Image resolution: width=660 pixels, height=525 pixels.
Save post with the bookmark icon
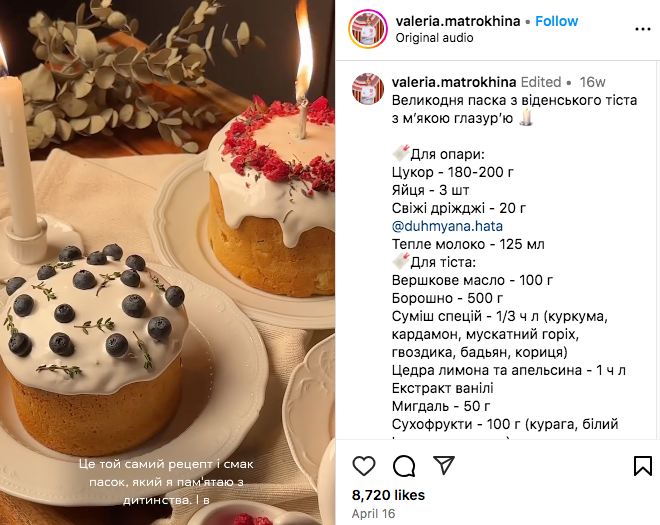[x=643, y=466]
